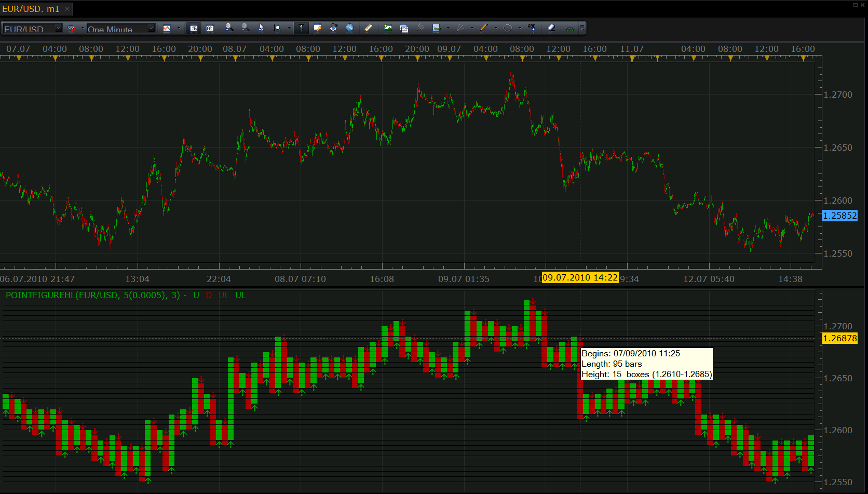Select the ruler measurement tool
The width and height of the screenshot is (868, 494).
point(368,28)
